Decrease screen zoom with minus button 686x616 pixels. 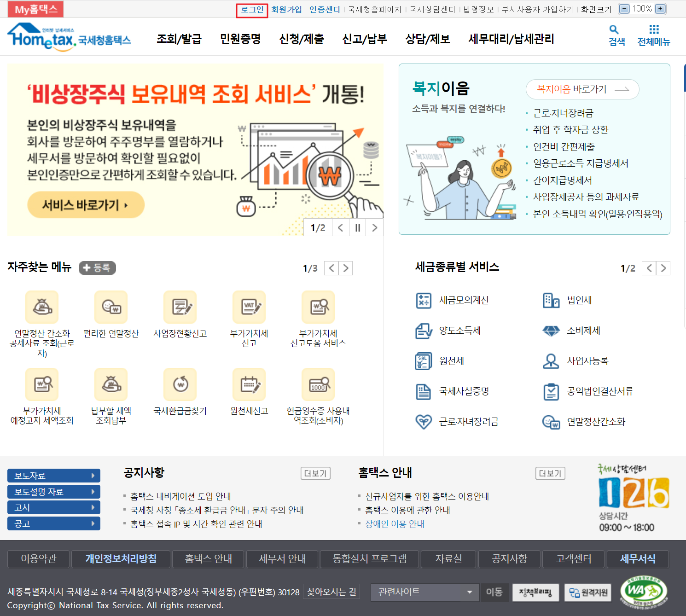(x=624, y=9)
